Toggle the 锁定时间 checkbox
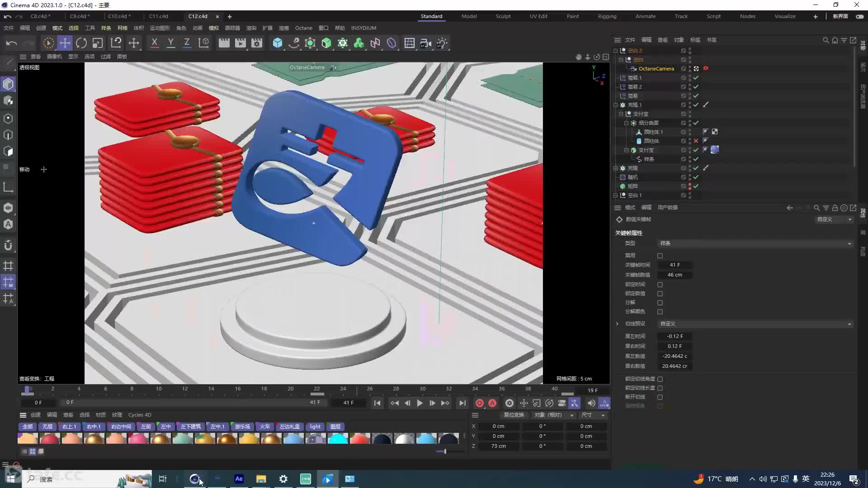The image size is (868, 488). pos(660,285)
